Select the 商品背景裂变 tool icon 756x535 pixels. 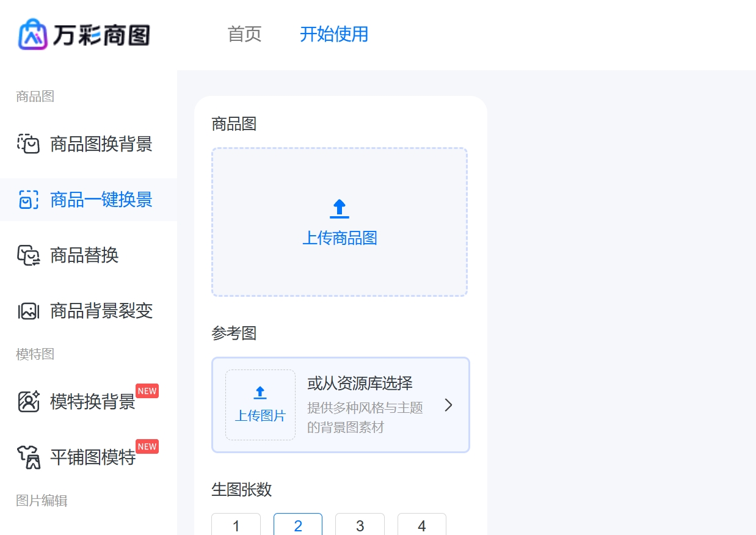pyautogui.click(x=28, y=311)
